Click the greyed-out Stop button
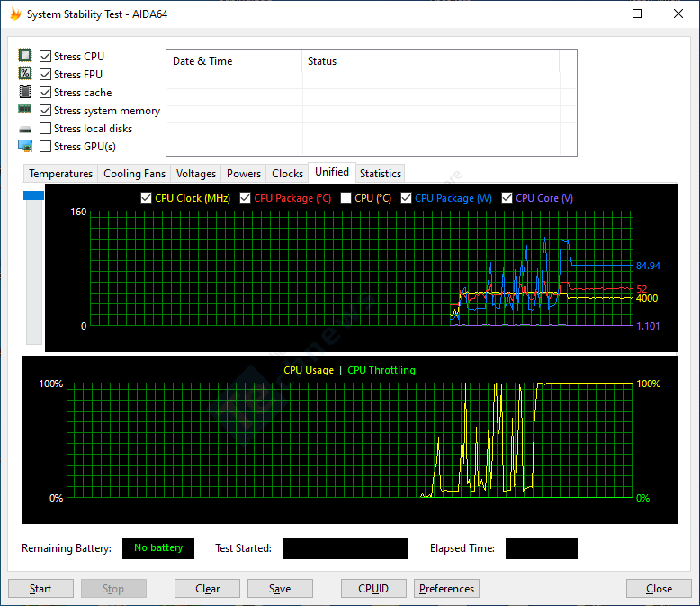The height and width of the screenshot is (606, 700). 113,589
